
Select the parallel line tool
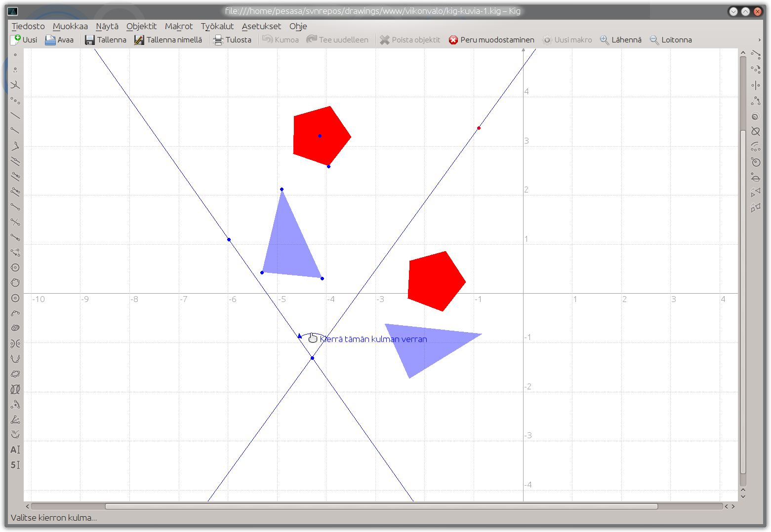(x=15, y=161)
